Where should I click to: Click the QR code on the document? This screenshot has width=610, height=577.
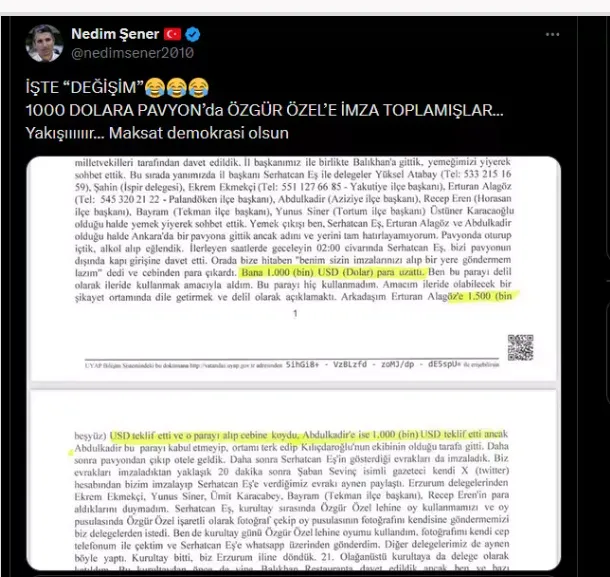pyautogui.click(x=520, y=347)
